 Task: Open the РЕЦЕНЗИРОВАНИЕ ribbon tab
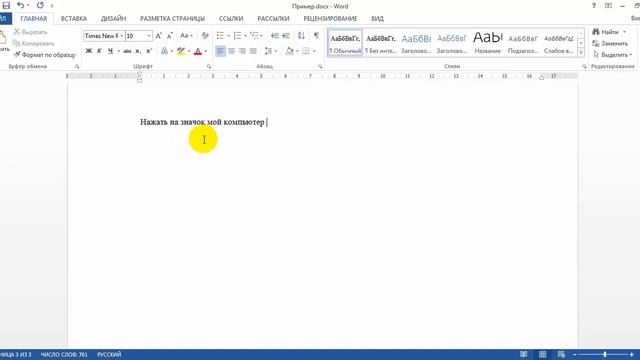click(x=330, y=19)
